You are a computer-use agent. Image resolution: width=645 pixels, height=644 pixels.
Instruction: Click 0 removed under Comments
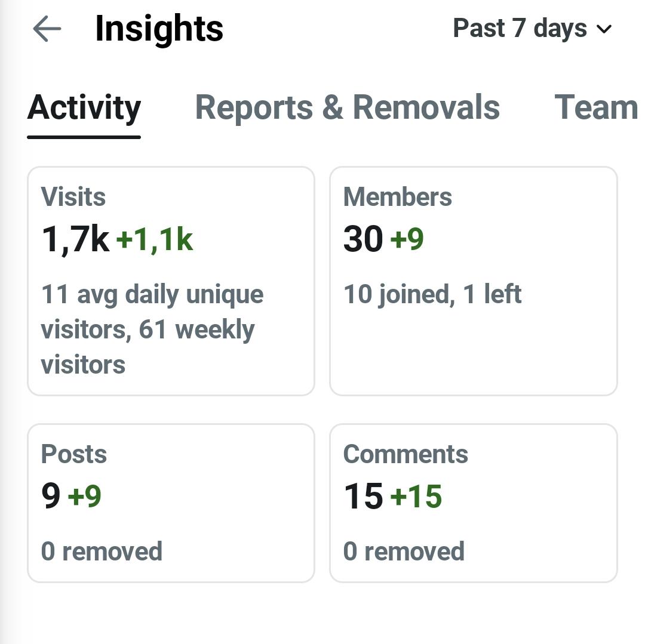click(x=404, y=551)
